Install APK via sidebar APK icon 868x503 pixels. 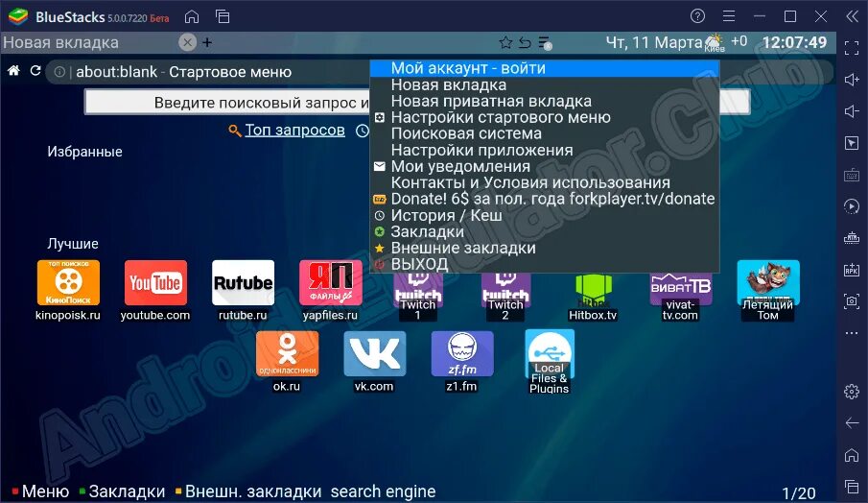[852, 270]
